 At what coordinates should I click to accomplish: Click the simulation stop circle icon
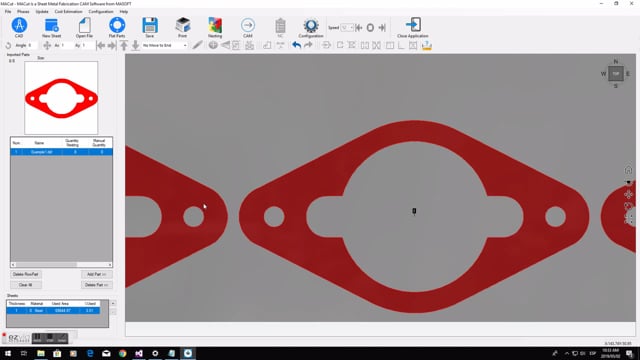pyautogui.click(x=370, y=27)
